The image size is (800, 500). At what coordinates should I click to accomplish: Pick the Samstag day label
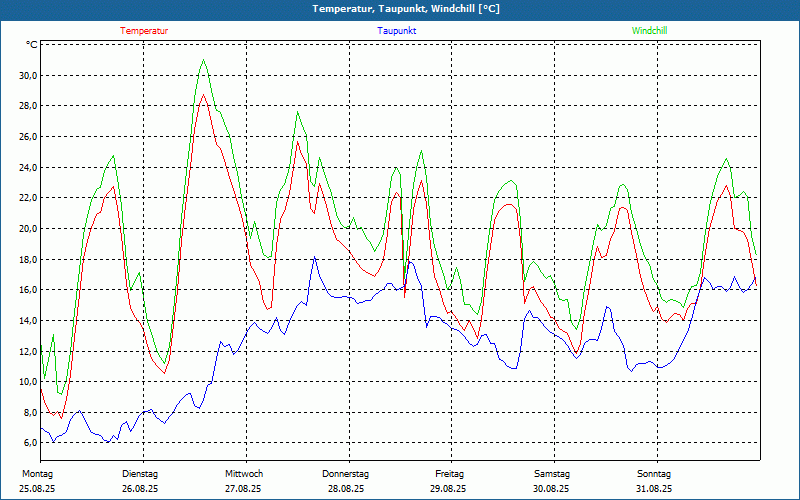(x=552, y=473)
